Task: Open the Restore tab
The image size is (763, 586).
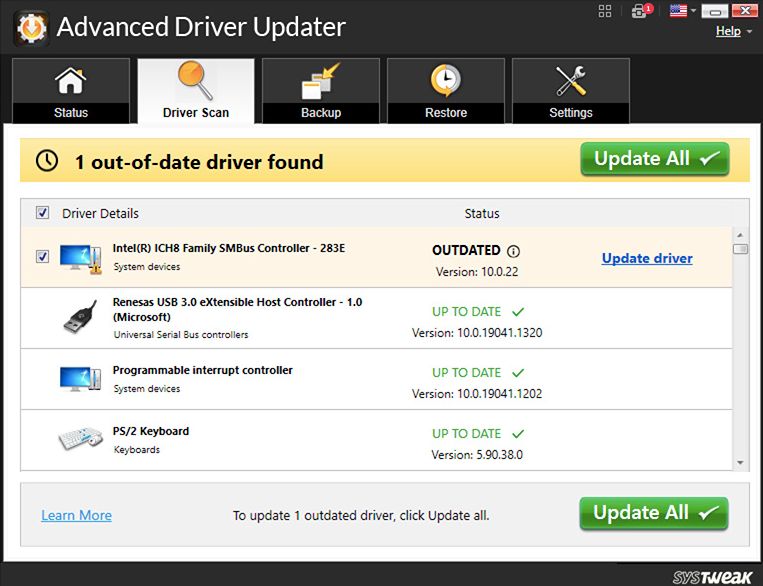Action: 446,91
